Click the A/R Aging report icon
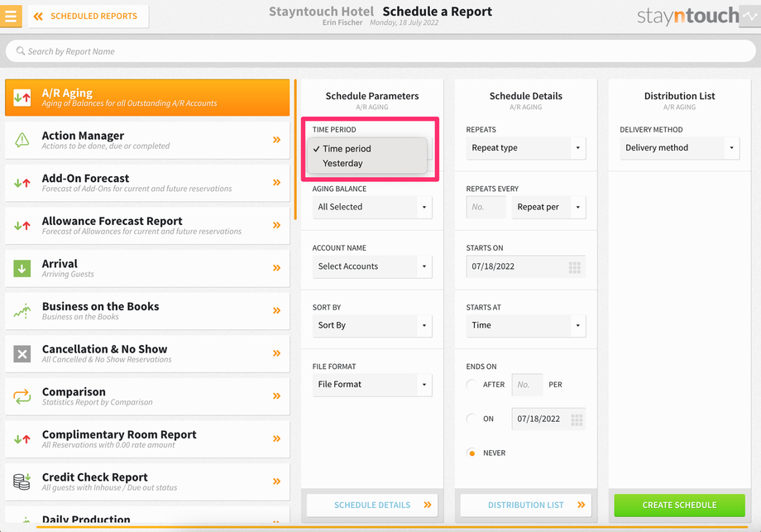Screen dimensions: 761x532 22,98
